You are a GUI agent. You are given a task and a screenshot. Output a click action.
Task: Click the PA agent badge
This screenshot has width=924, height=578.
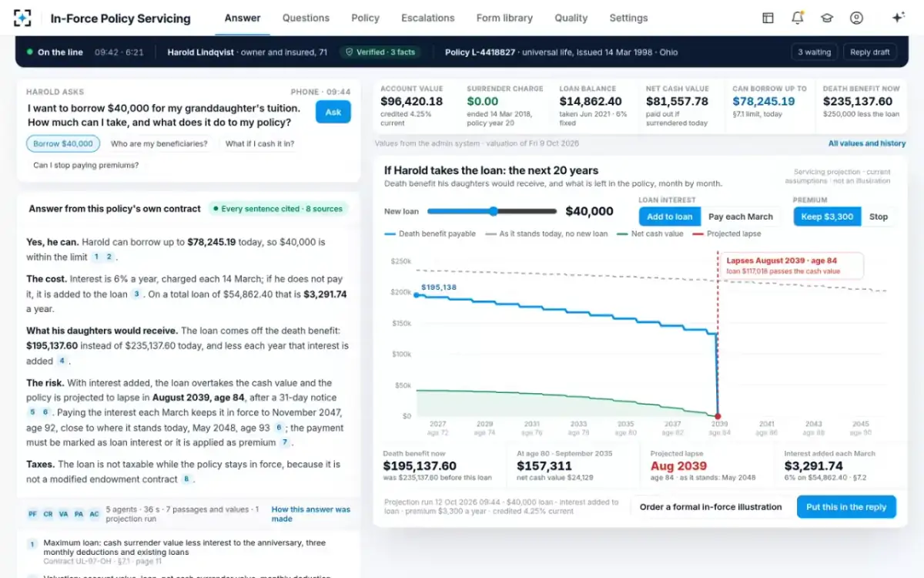(79, 514)
